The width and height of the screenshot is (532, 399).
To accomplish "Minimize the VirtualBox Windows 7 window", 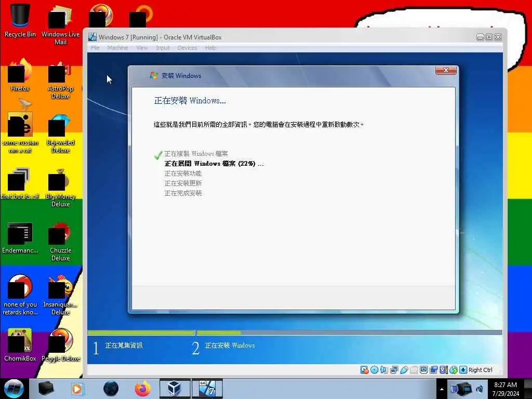I will pos(480,37).
